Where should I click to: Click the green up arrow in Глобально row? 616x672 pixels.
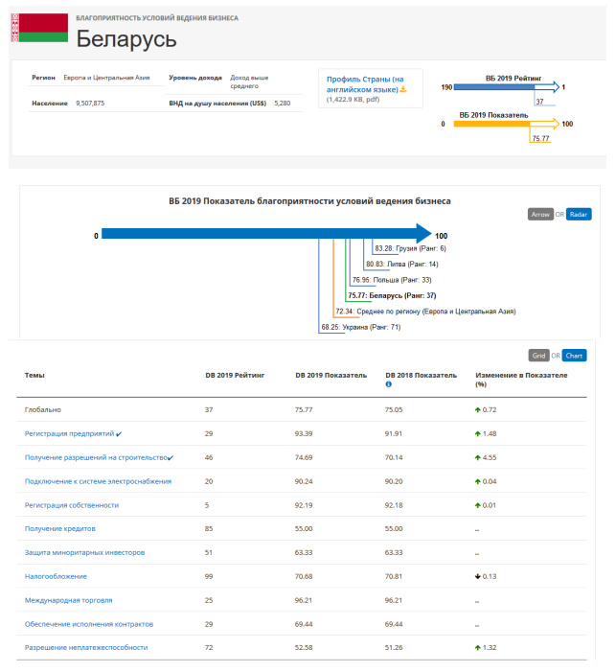(478, 409)
